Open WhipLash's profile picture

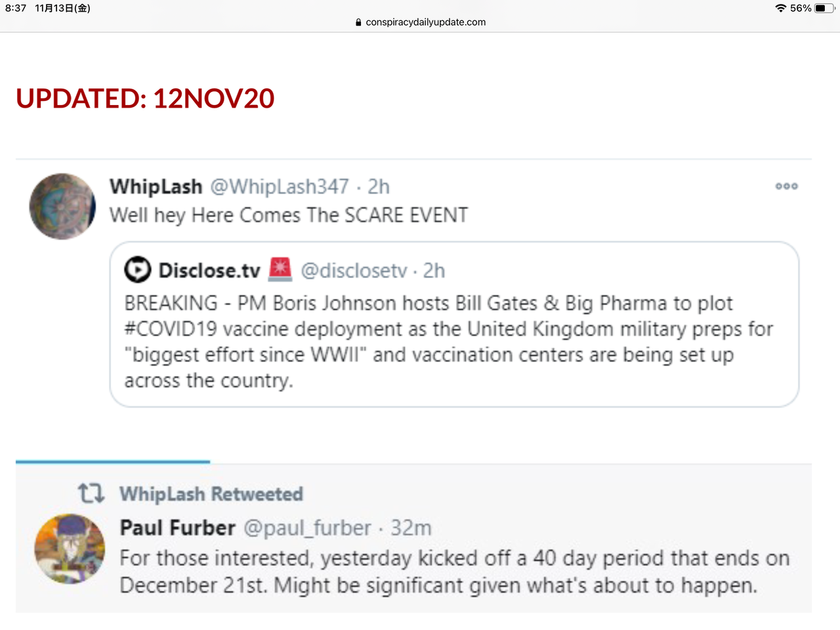click(x=63, y=206)
